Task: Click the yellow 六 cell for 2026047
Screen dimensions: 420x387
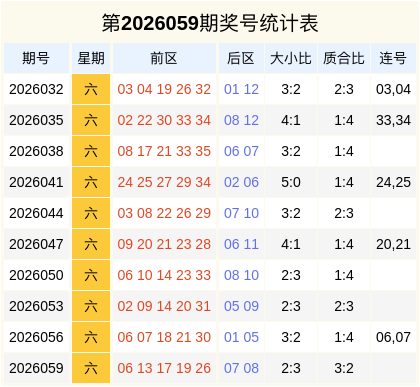Action: point(91,244)
